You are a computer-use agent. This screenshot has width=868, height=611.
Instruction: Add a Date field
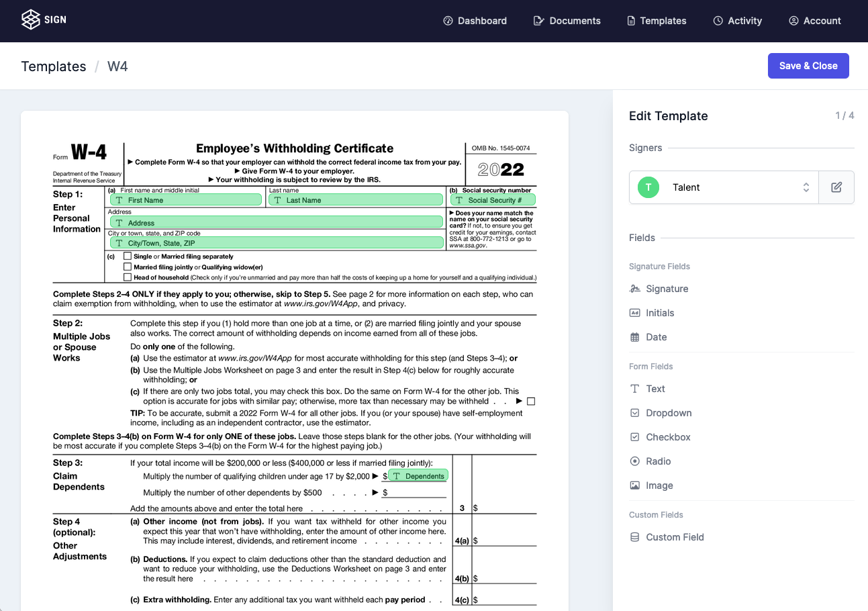coord(648,337)
